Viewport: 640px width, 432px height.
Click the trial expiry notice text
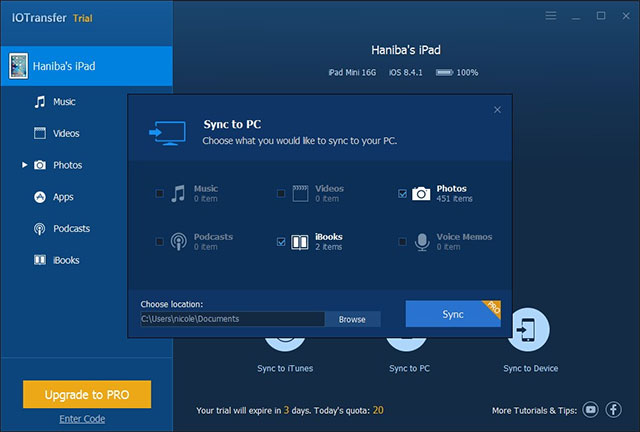289,410
